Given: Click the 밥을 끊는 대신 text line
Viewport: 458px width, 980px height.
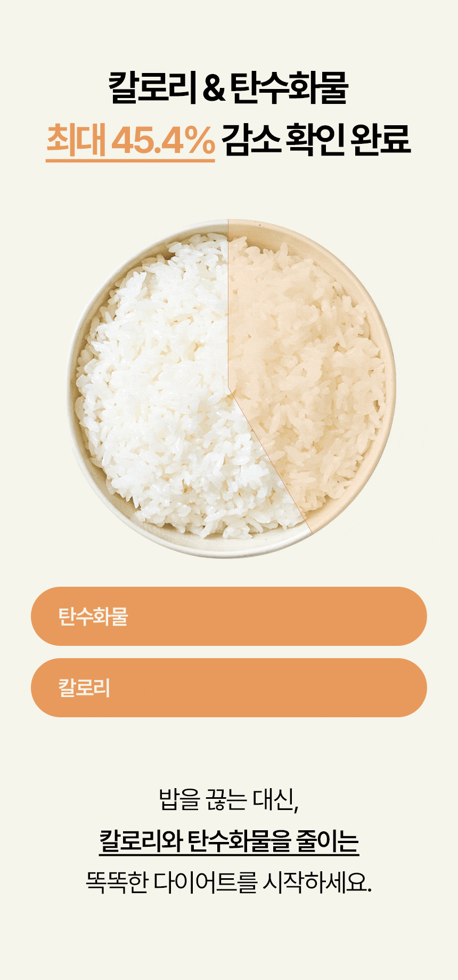Looking at the screenshot, I should tap(229, 799).
